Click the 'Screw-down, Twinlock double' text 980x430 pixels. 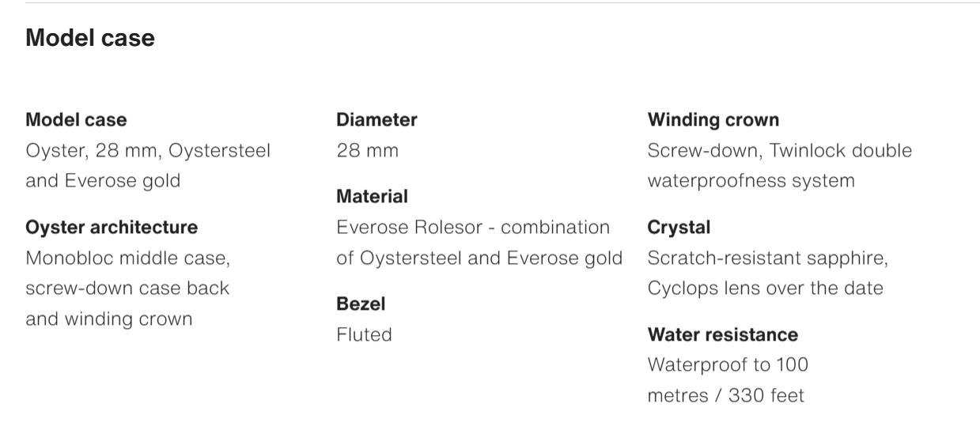click(x=779, y=150)
